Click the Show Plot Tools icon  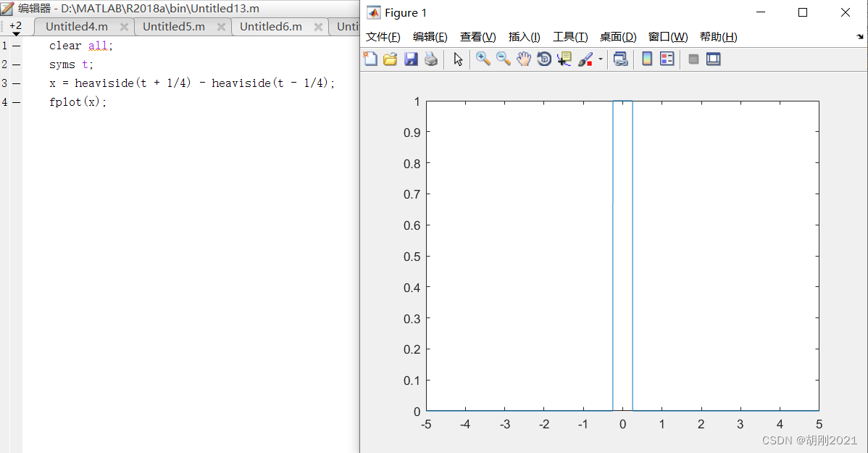point(714,59)
